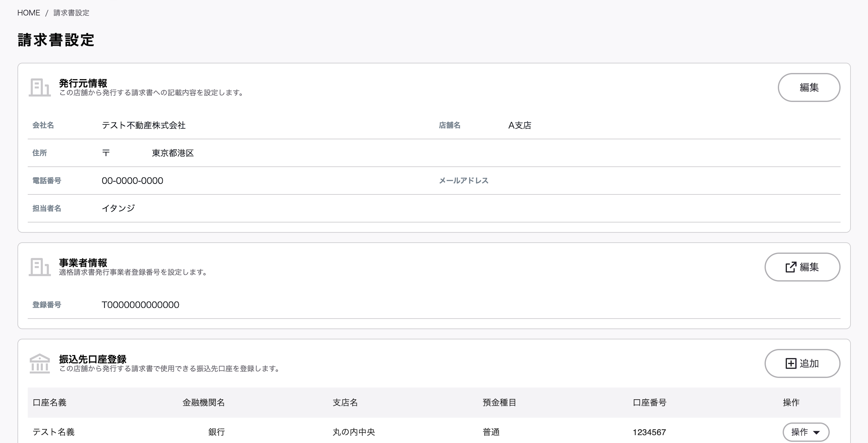Click the contact name イタンジ
Viewport: 868px width, 443px height.
pos(118,208)
